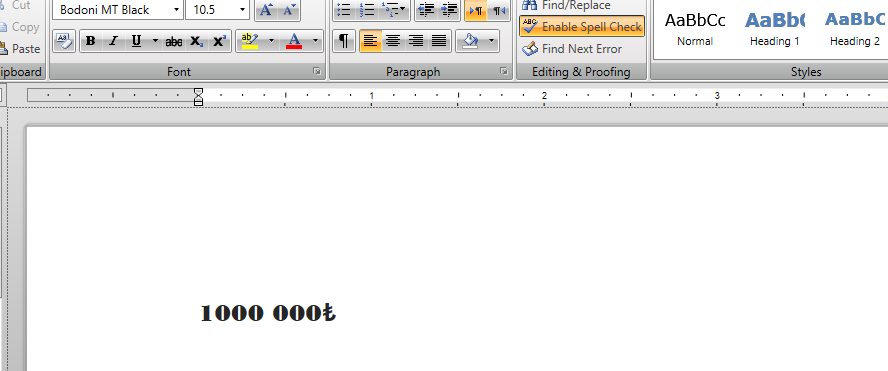888x371 pixels.
Task: Apply subscript formatting
Action: click(x=197, y=41)
